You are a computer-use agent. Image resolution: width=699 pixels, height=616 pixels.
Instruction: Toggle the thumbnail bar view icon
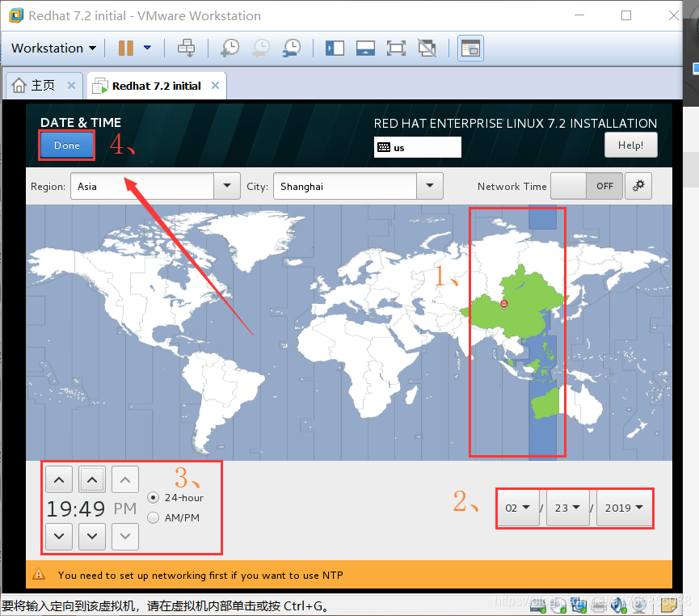click(x=365, y=49)
